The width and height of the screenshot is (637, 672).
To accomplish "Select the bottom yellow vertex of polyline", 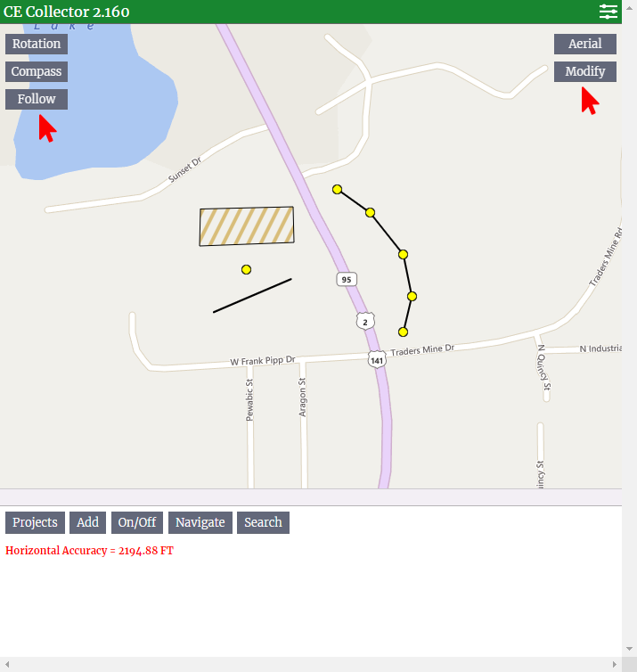I will (x=403, y=332).
